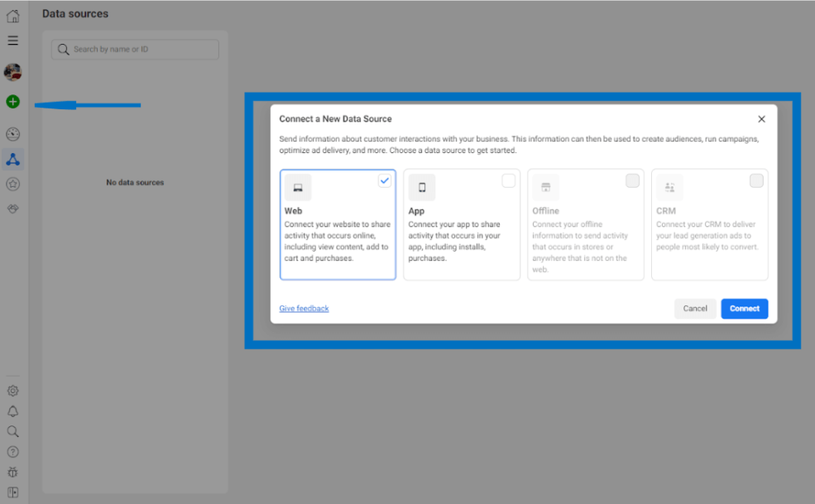Click the search by name or ID field
Screen dimensions: 815x504
(134, 49)
